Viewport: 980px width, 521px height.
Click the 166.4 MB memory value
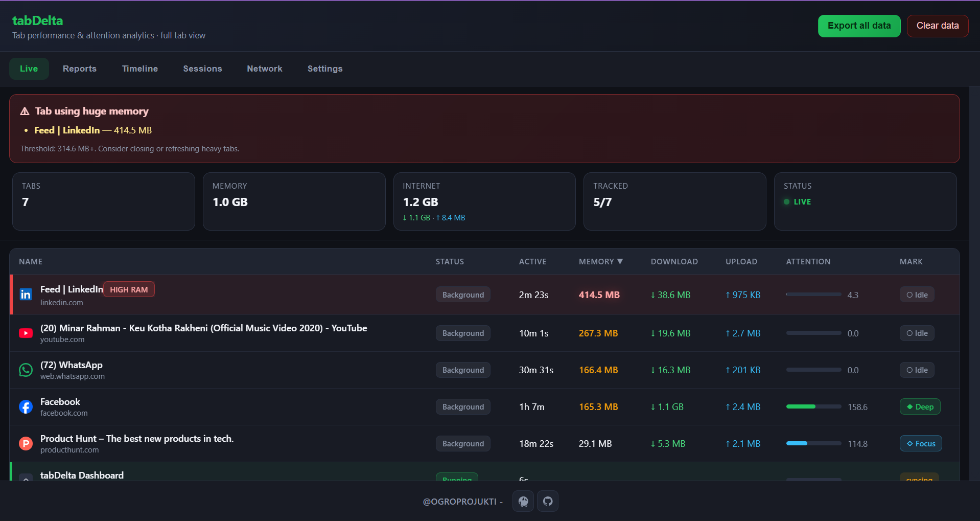(x=598, y=370)
